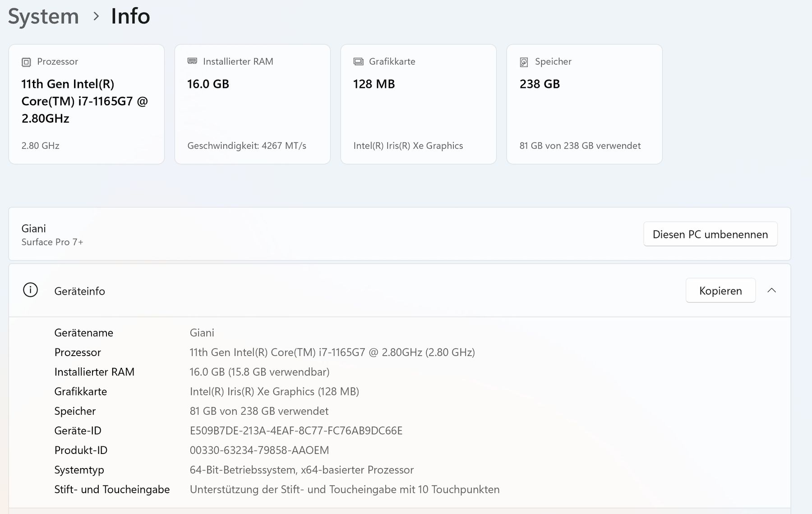Image resolution: width=812 pixels, height=514 pixels.
Task: Click the 2.80 GHz processor card subtitle
Action: coord(40,146)
